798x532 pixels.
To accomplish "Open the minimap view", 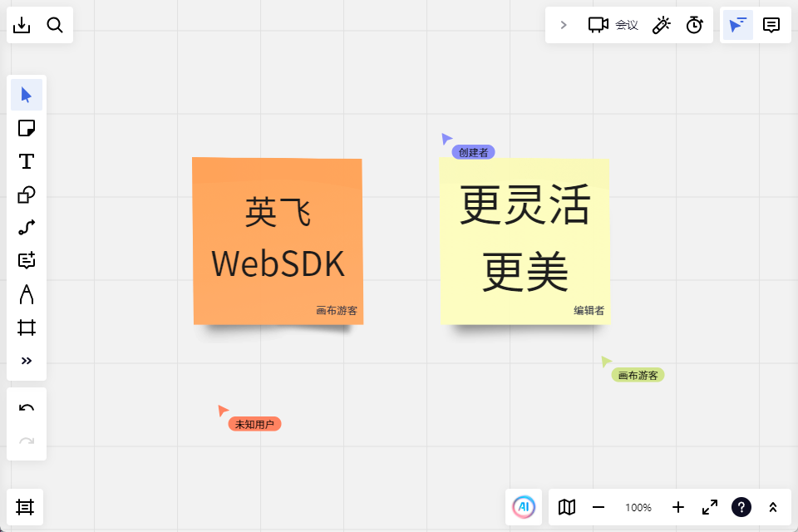I will click(x=567, y=507).
